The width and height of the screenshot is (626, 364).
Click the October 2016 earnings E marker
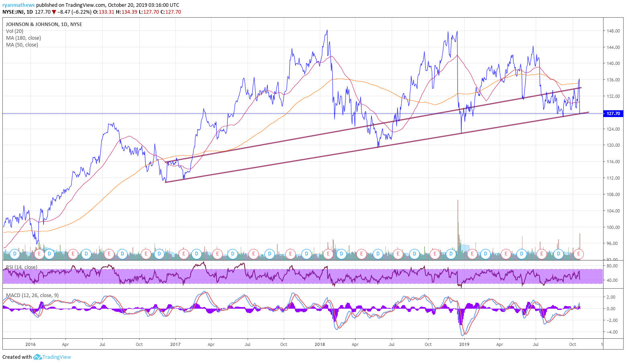point(146,254)
